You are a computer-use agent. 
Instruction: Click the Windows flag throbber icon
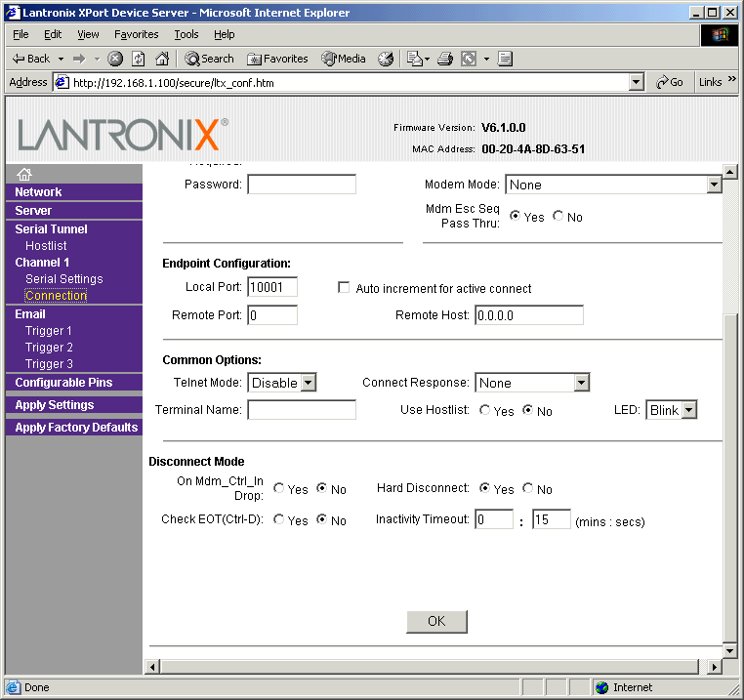point(720,34)
